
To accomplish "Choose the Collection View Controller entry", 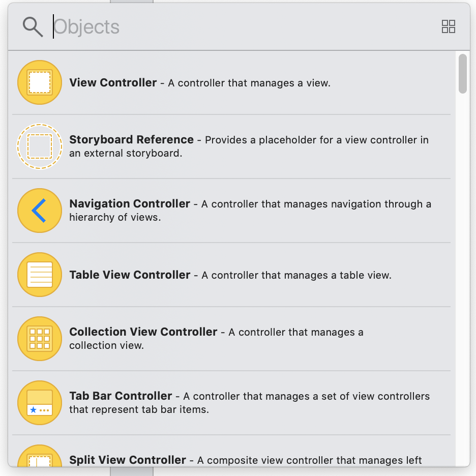I will pos(229,339).
